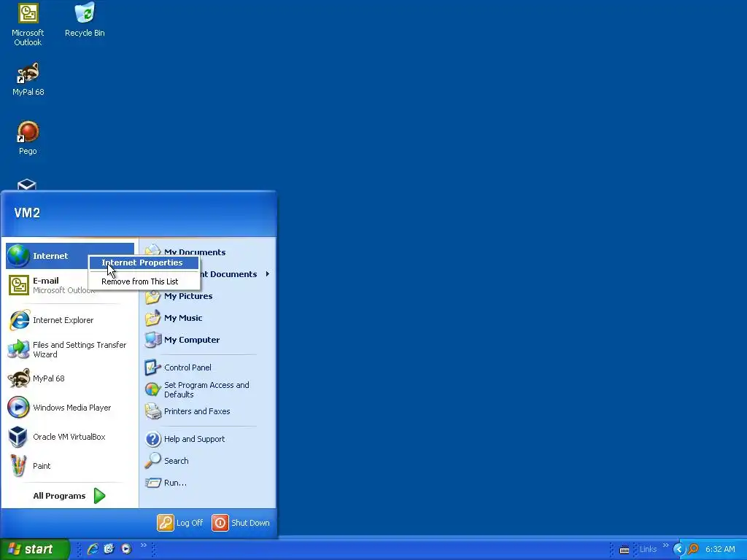Open My Computer icon
This screenshot has width=747, height=560.
tap(153, 340)
